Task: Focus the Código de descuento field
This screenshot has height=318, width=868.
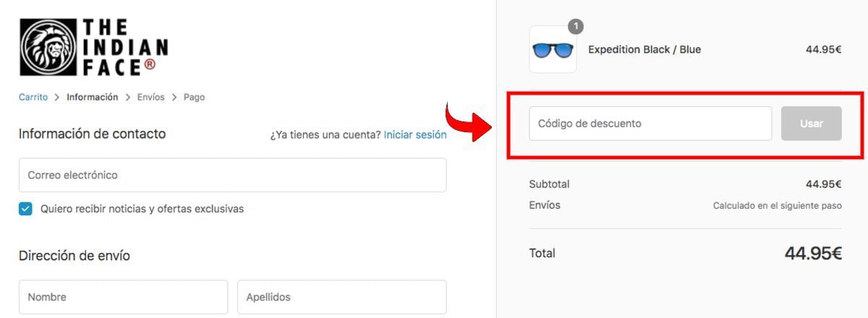Action: (651, 124)
